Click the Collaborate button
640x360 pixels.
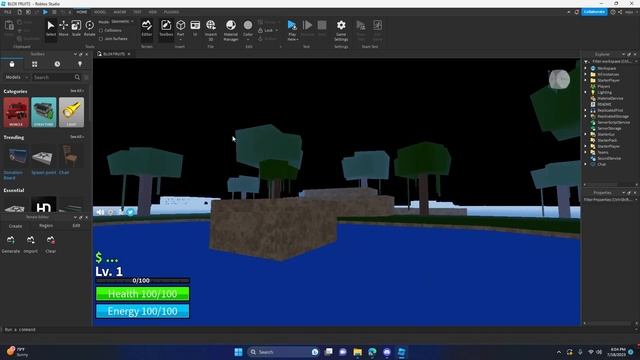(594, 12)
